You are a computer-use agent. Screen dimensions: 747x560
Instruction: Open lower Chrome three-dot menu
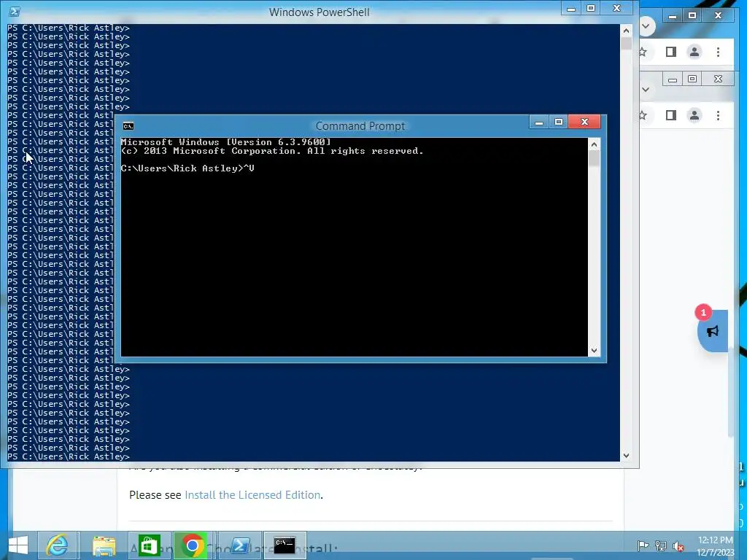(x=718, y=115)
